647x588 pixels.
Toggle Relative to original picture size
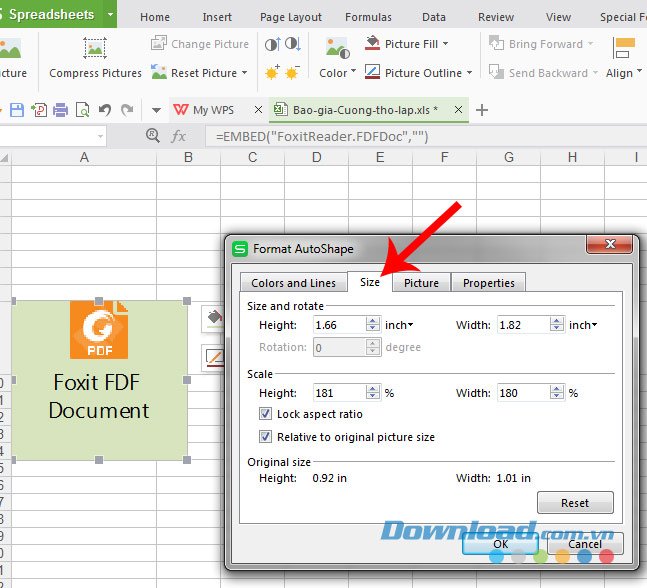click(265, 437)
